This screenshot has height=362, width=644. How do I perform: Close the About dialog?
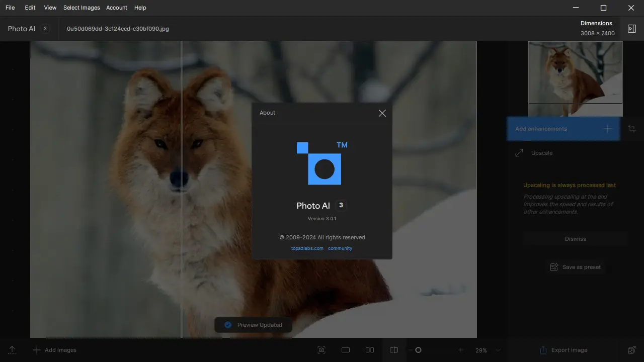click(382, 113)
